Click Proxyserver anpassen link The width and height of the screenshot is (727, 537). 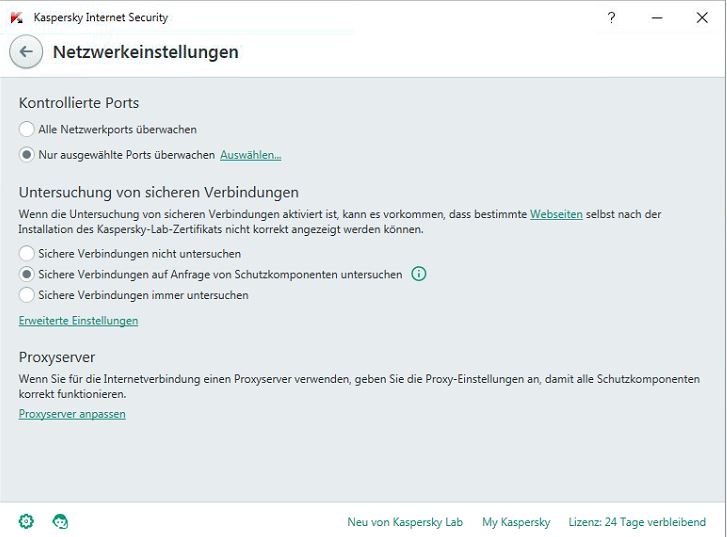[x=72, y=414]
